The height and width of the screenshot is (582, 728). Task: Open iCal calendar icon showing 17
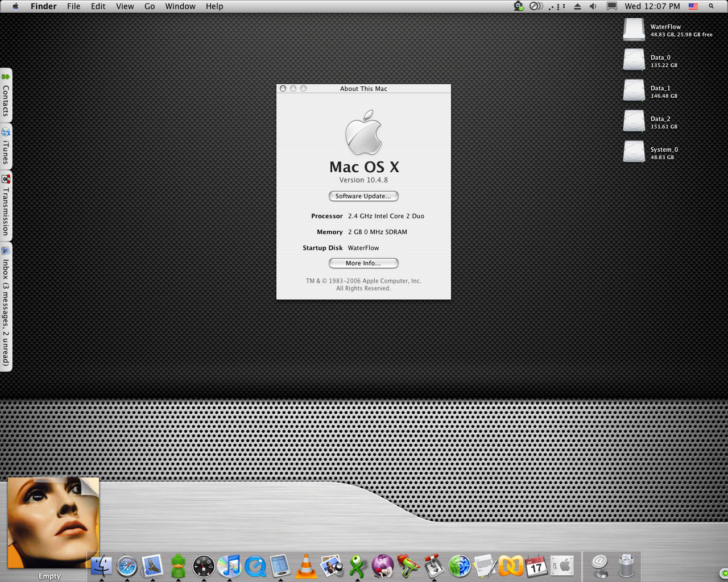click(536, 566)
